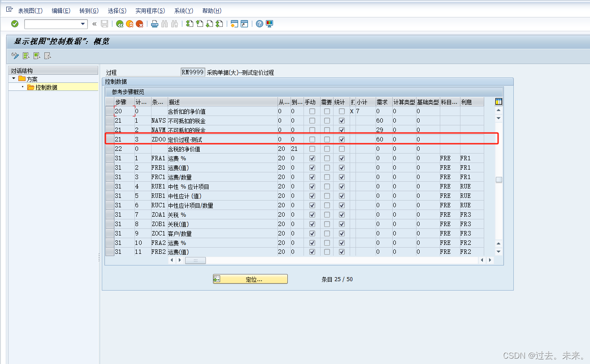Click the vertical scrollbar thumb in the table
Viewport: 590px width, 364px height.
499,180
